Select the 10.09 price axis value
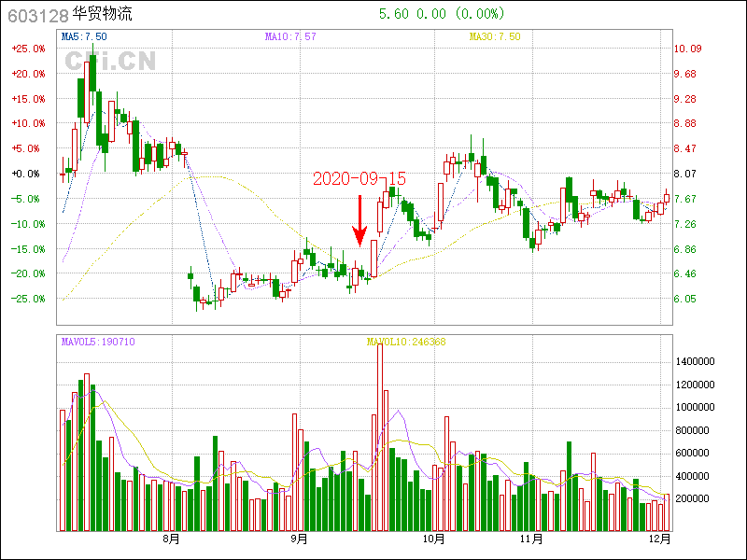 pyautogui.click(x=688, y=49)
